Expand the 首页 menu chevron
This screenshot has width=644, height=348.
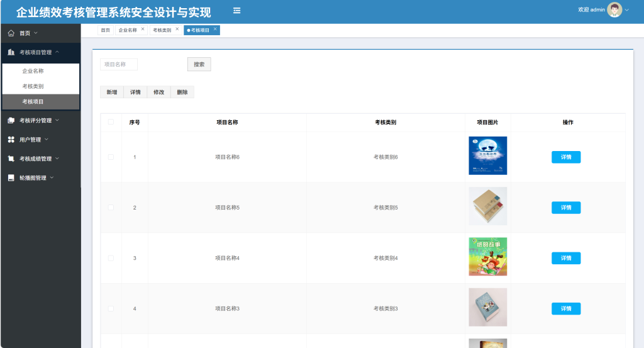point(36,33)
